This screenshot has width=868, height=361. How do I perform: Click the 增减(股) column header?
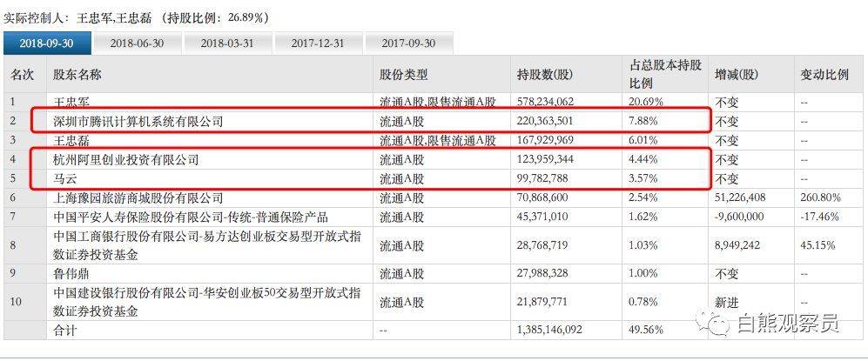tap(737, 75)
